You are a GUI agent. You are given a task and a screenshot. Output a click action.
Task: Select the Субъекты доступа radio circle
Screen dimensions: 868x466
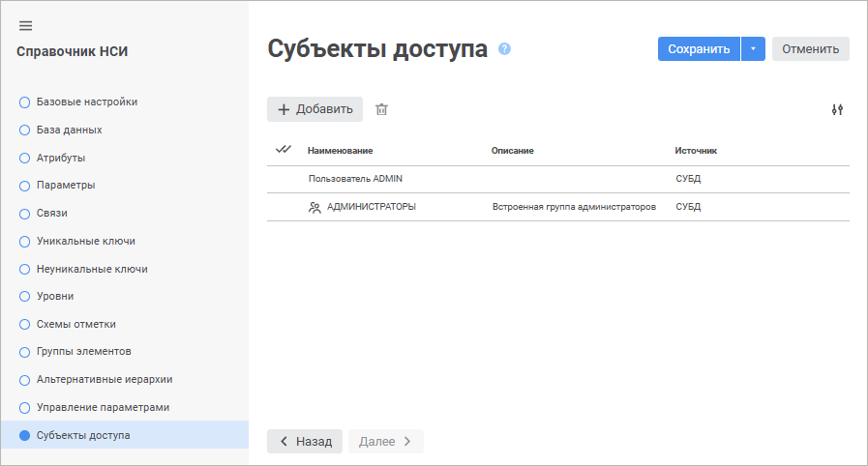(x=24, y=436)
